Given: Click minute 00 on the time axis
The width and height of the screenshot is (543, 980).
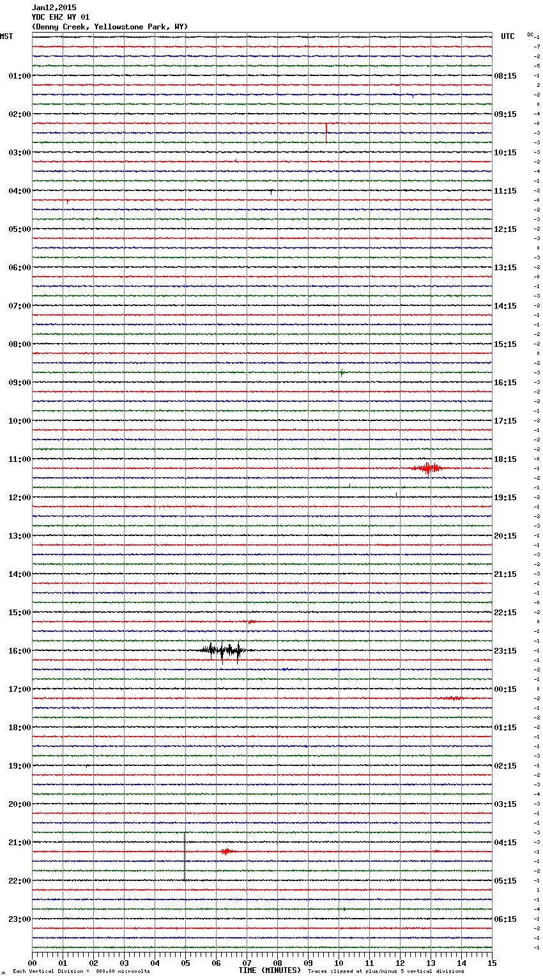Looking at the screenshot, I should pos(32,963).
